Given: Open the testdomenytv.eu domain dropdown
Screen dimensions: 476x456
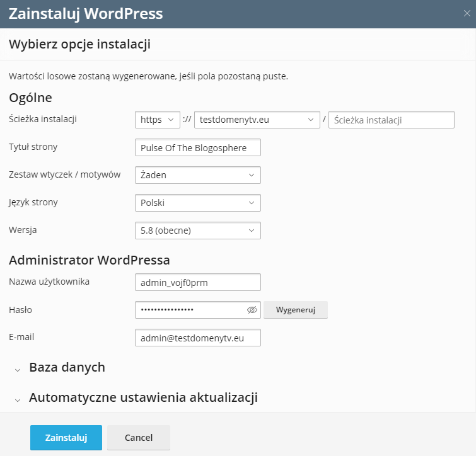Looking at the screenshot, I should (x=257, y=120).
